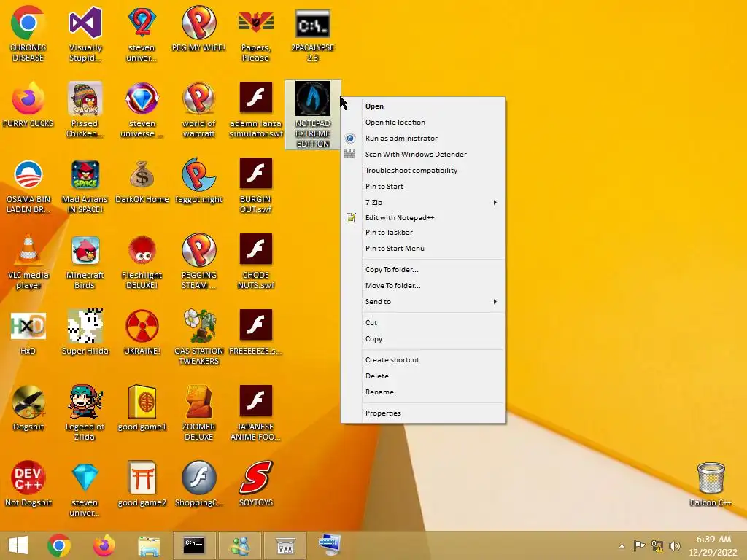
Task: Select the CHRONES DISEASE Chrome desktop icon
Action: (28, 34)
